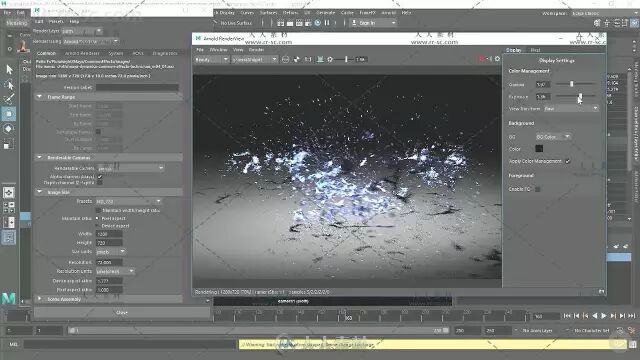
Task: Switch to Arnold Renderer tab
Action: pyautogui.click(x=82, y=53)
